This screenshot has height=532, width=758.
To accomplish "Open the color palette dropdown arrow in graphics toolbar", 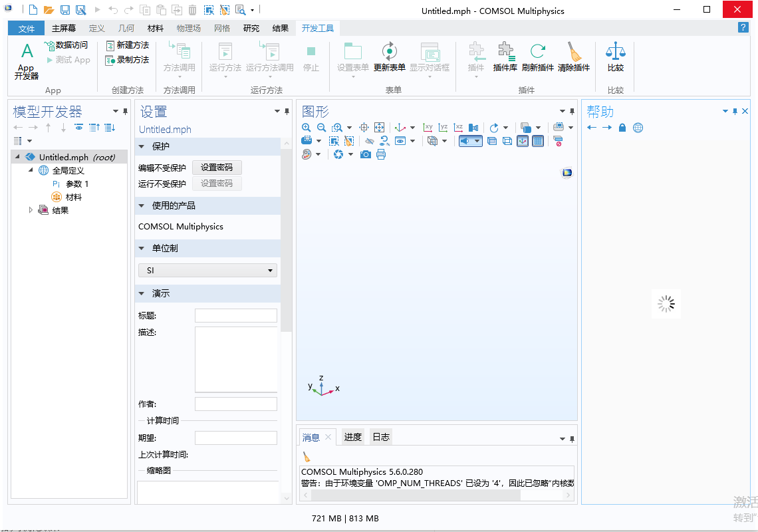I will pyautogui.click(x=318, y=155).
